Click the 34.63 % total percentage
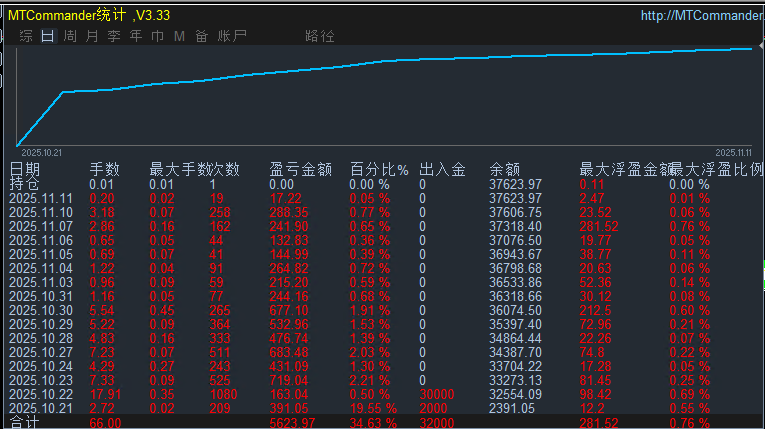 coord(373,423)
